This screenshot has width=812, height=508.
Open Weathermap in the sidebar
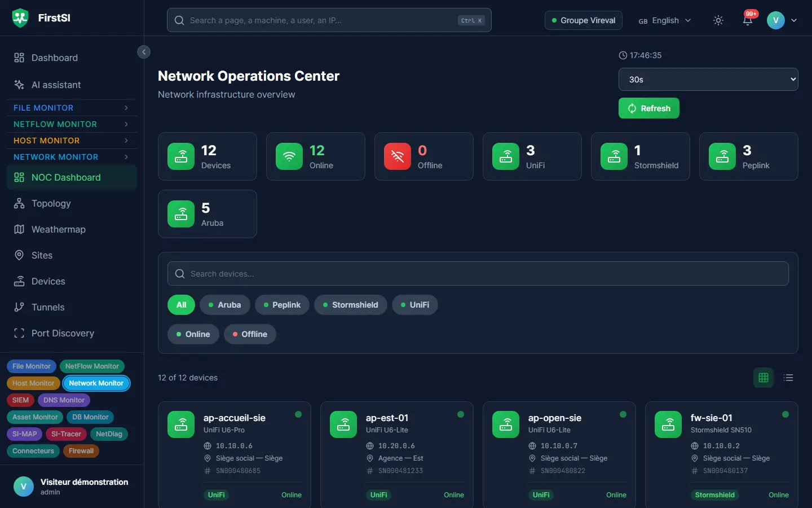coord(72,229)
